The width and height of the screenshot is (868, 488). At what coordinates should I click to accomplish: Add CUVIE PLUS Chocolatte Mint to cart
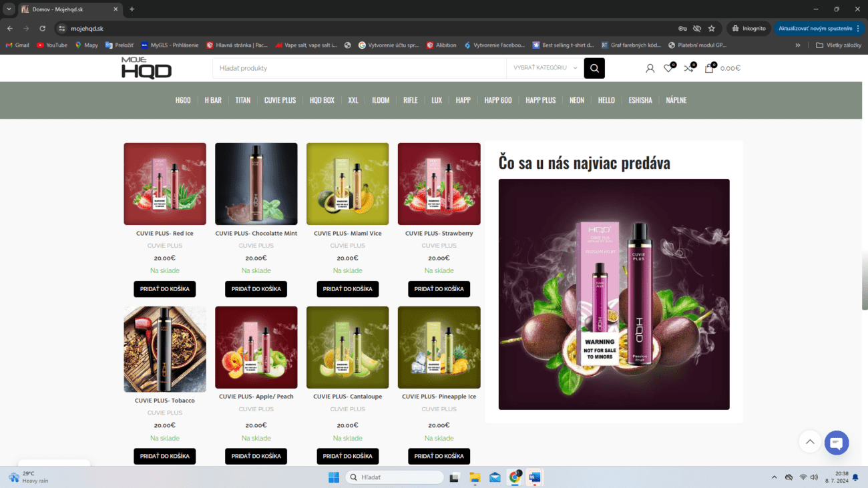(x=256, y=289)
